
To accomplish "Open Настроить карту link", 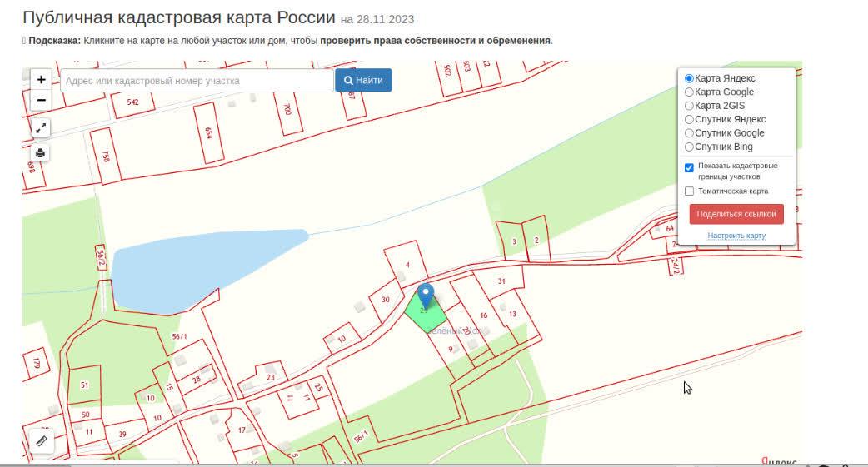I will click(736, 236).
